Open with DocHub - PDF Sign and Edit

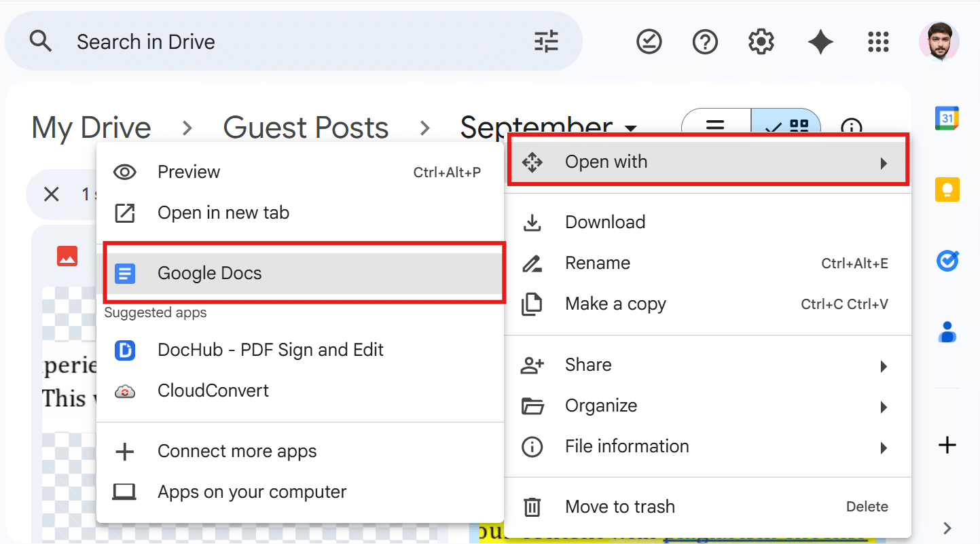(x=300, y=350)
